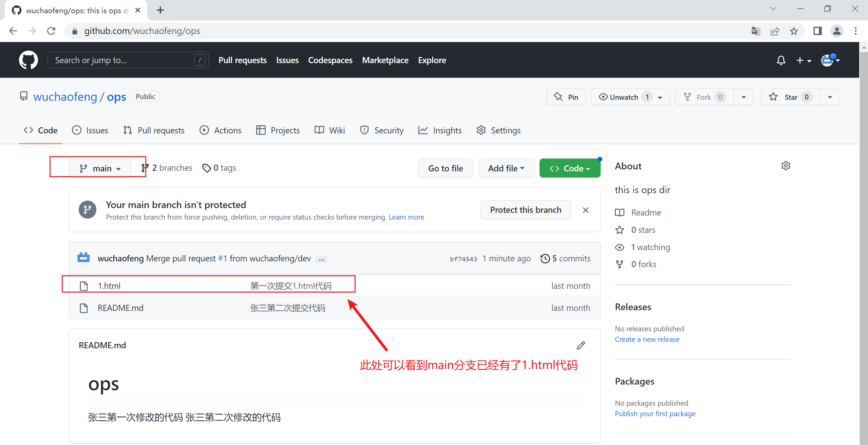This screenshot has width=868, height=445.
Task: Open the 1.html file
Action: tap(109, 286)
